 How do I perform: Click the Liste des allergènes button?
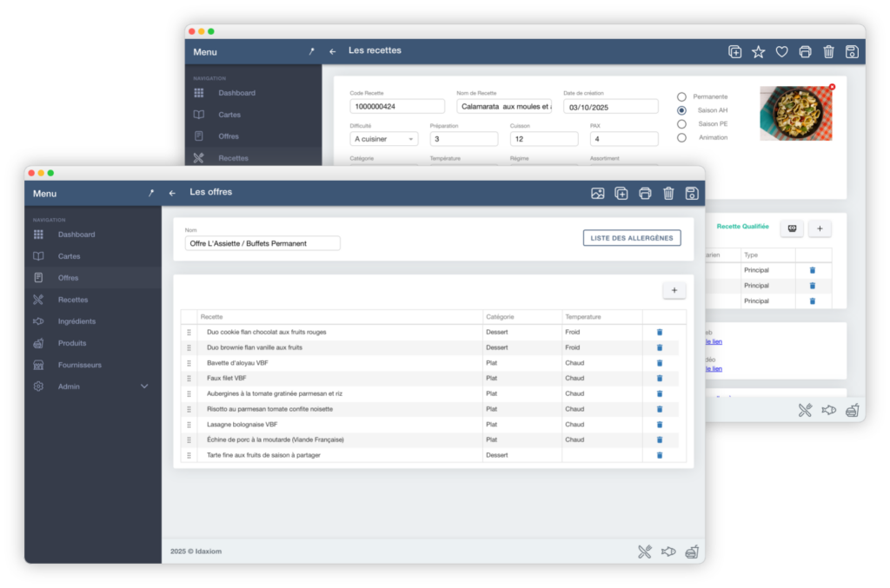(x=631, y=238)
